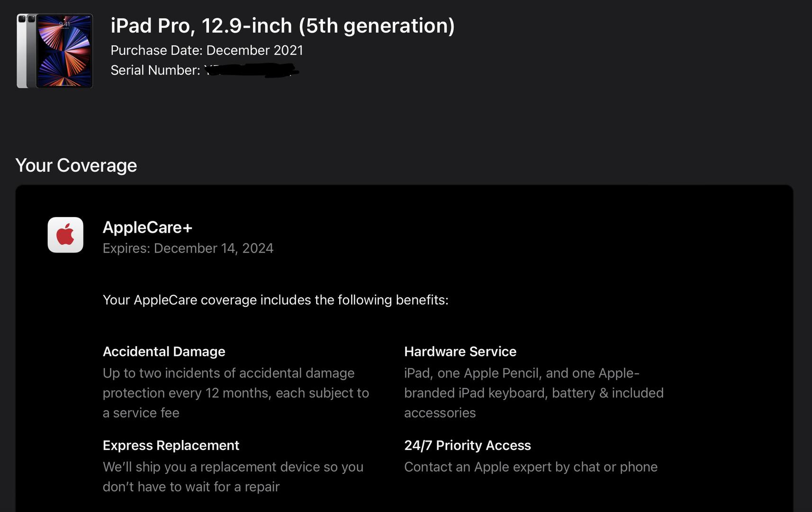
Task: Click Contact an Apple expert description
Action: tap(531, 467)
